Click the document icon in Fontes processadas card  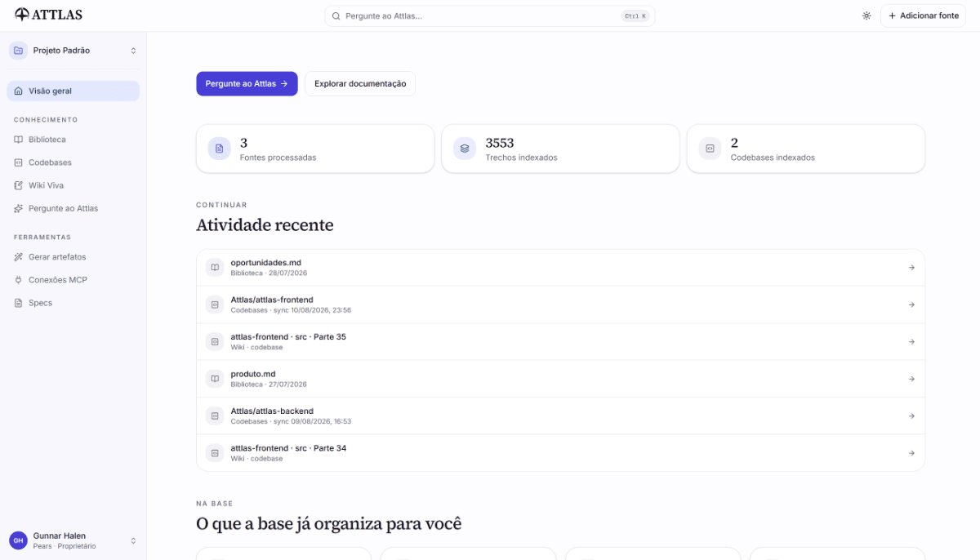[x=219, y=149]
